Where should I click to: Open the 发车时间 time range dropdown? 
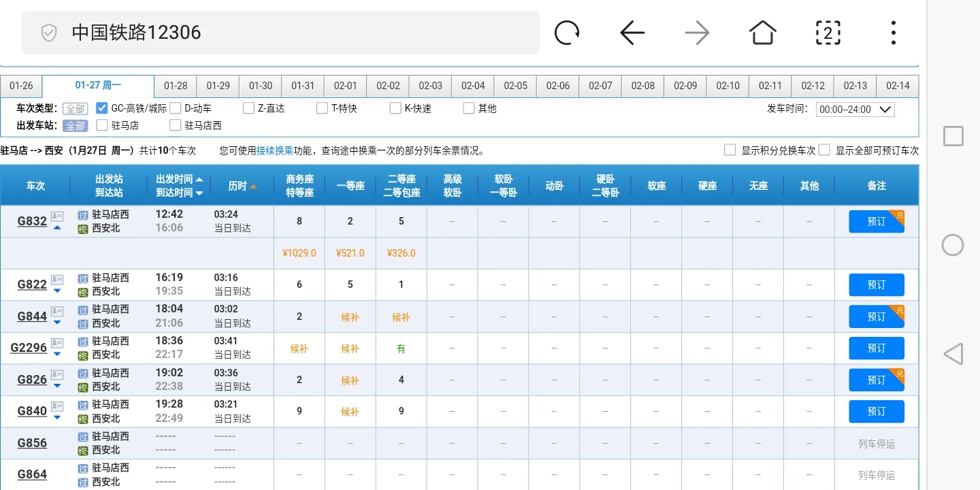[855, 109]
